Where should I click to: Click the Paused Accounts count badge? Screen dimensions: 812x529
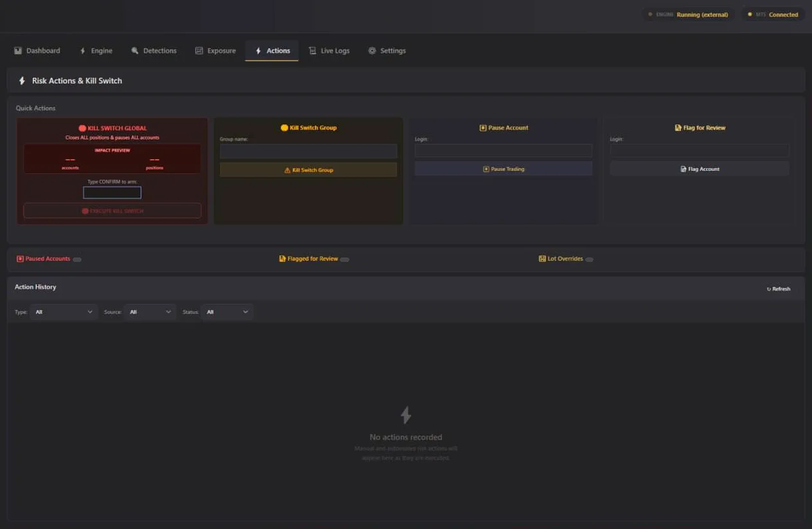(x=77, y=259)
